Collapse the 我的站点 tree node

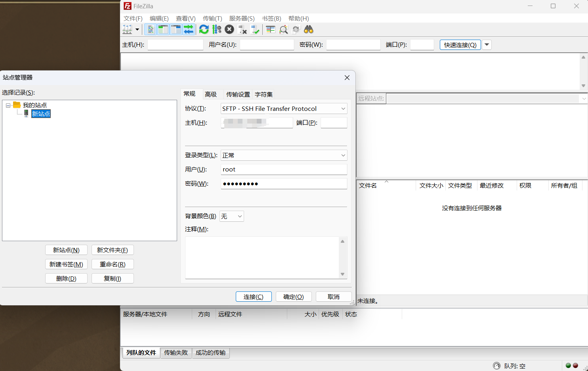[8, 105]
